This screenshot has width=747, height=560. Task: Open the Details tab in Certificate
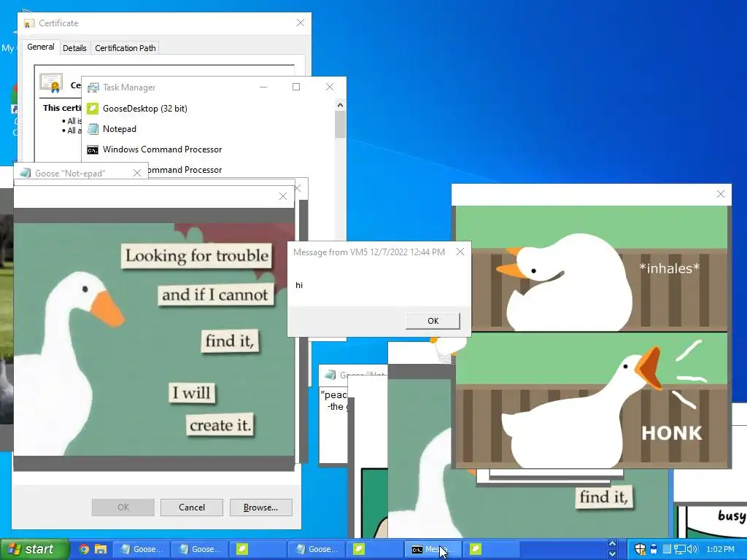point(74,48)
